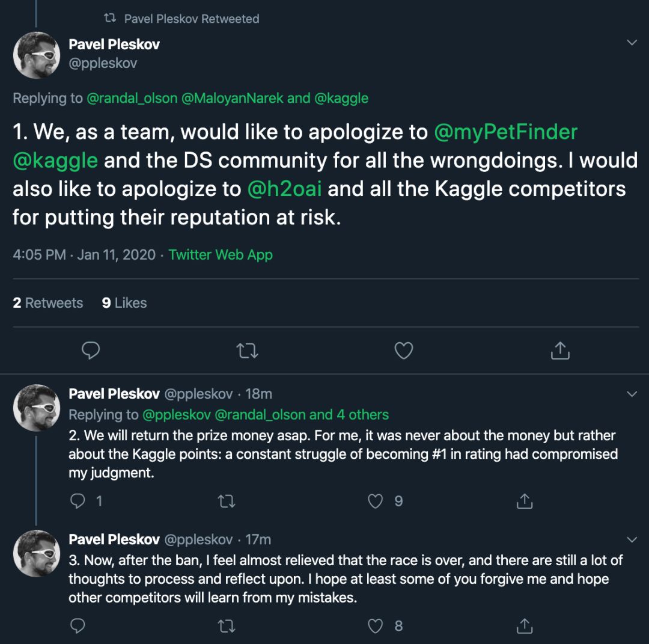Open the @myPetFinder mention link
The image size is (649, 644).
point(505,132)
